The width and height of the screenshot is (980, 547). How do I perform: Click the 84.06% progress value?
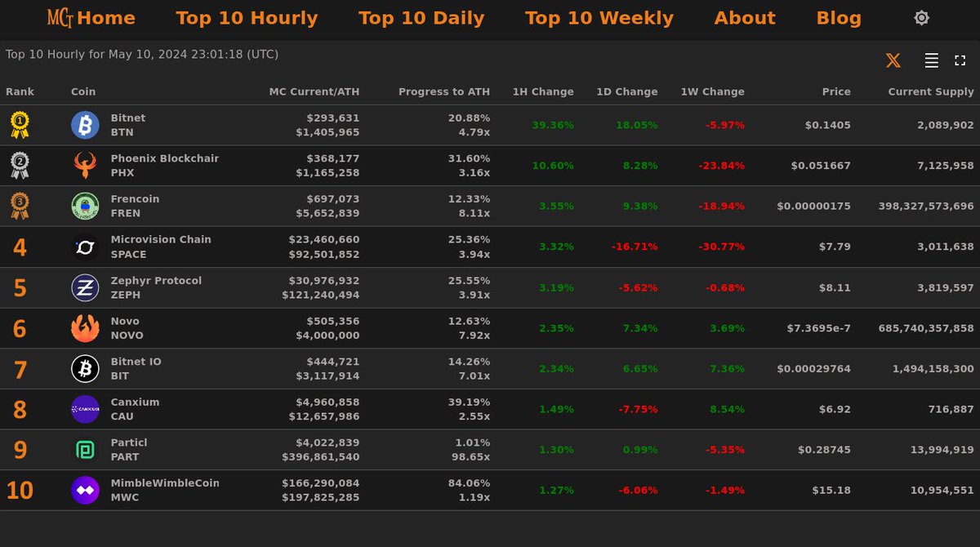pos(469,483)
